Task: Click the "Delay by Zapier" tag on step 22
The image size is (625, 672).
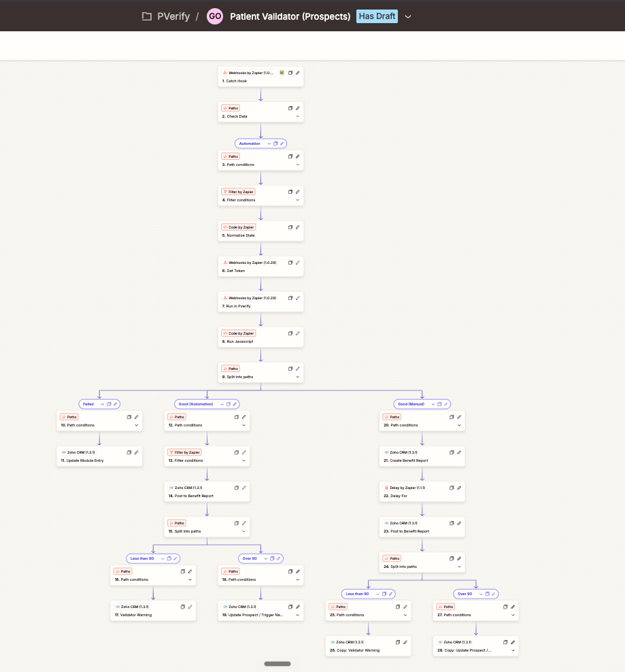Action: click(x=405, y=488)
